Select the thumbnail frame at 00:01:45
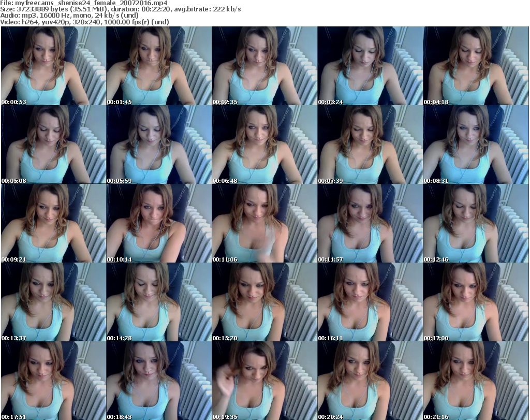This screenshot has height=420, width=530. (x=159, y=66)
